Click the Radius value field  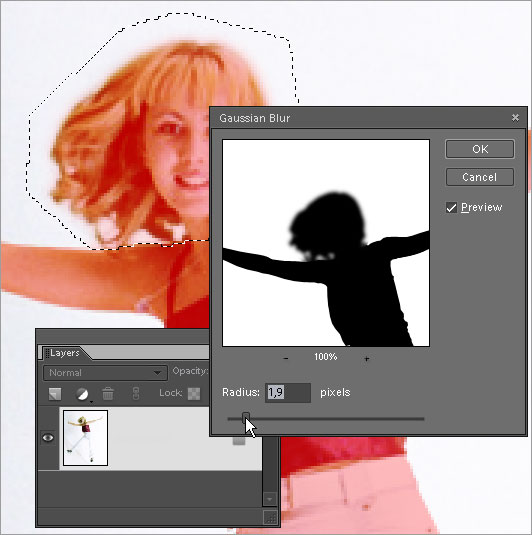(288, 392)
